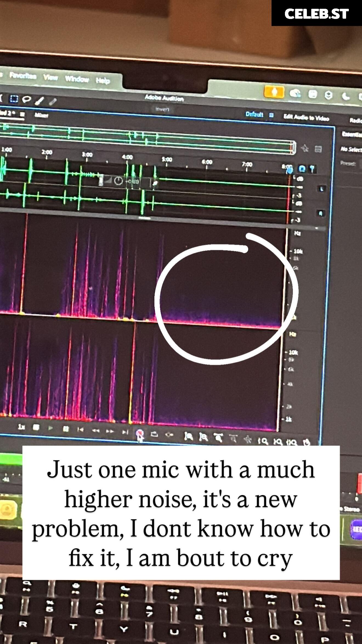This screenshot has width=362, height=644.
Task: Select the Default workspace
Action: tap(254, 114)
